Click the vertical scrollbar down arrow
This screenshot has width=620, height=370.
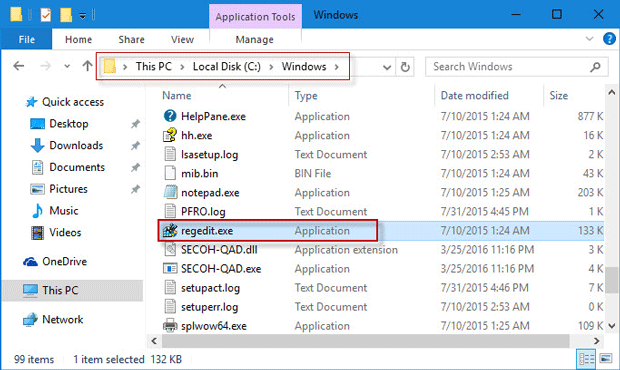click(612, 326)
